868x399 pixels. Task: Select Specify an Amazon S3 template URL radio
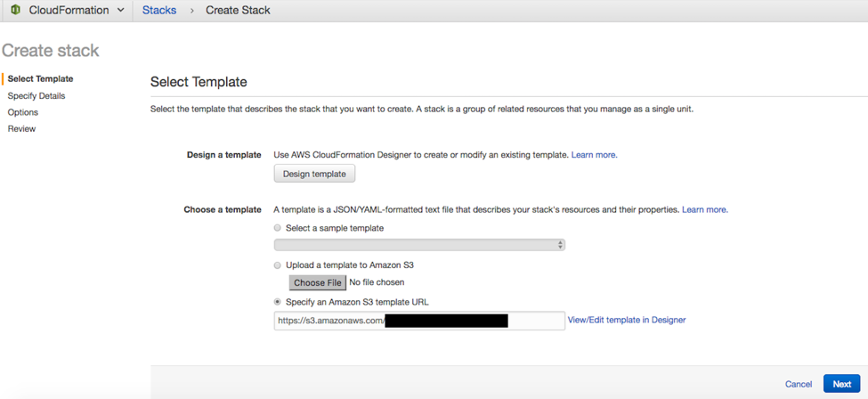tap(278, 303)
